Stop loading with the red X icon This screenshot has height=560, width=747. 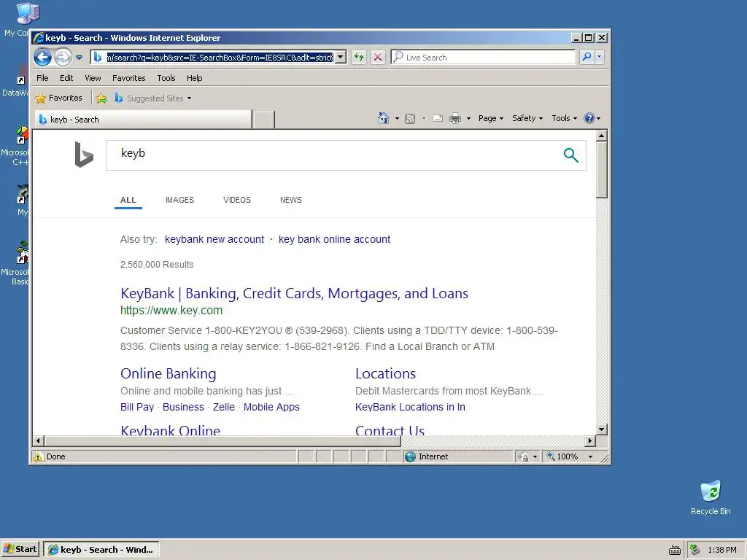click(x=378, y=57)
